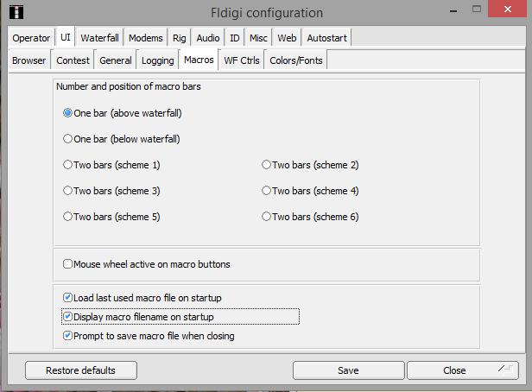Screen dimensions: 532x392
Task: Click the Fldigi app icon in title bar
Action: (16, 12)
